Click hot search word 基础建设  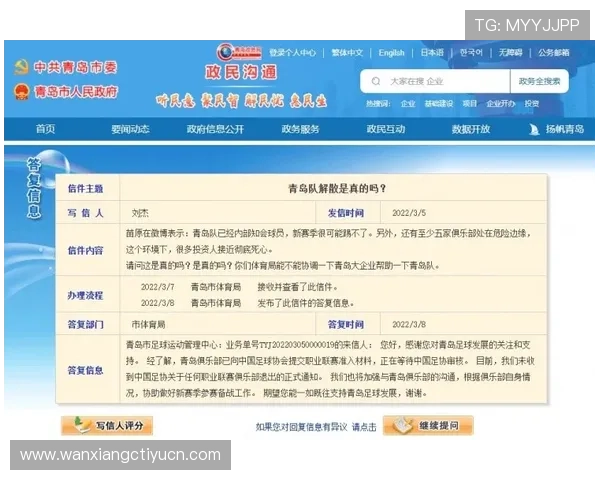pos(439,104)
